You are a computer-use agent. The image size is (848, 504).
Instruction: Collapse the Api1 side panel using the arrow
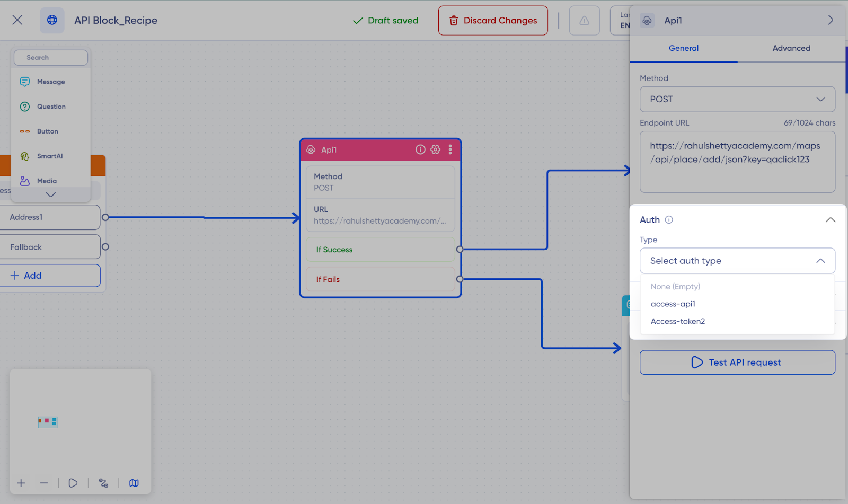click(831, 20)
